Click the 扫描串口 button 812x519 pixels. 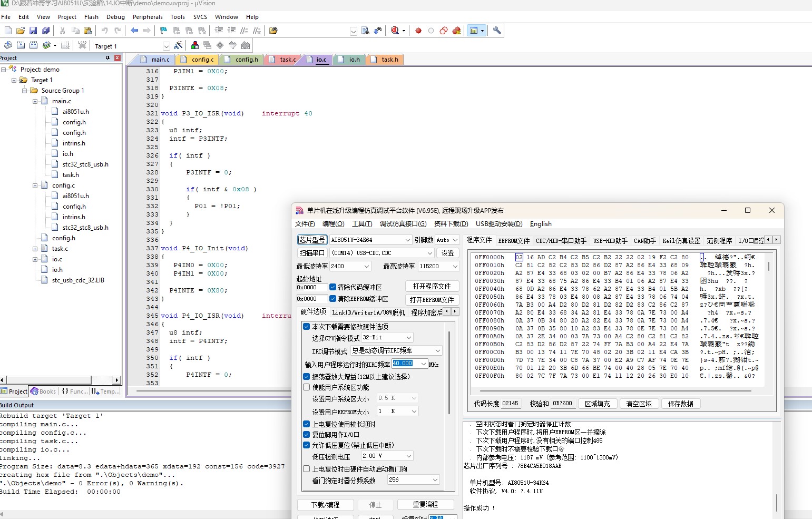(x=312, y=253)
